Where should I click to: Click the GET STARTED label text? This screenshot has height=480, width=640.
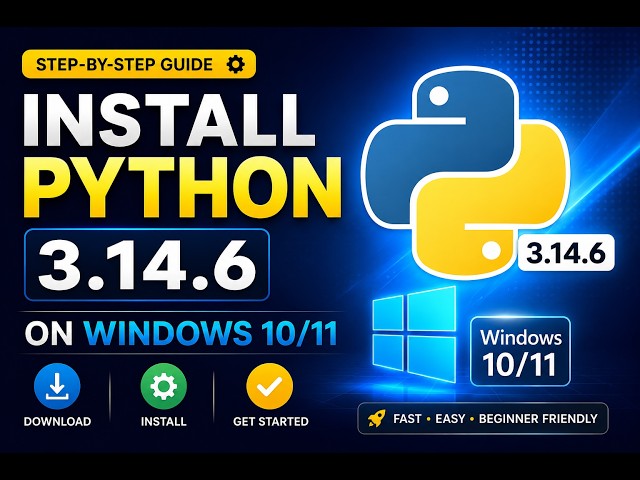(x=271, y=421)
